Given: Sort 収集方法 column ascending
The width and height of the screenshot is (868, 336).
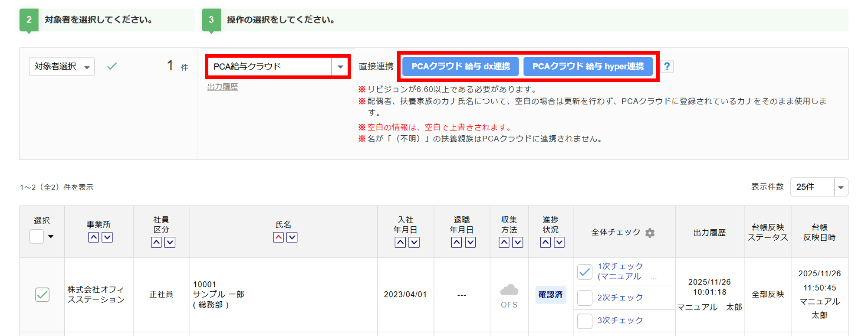Looking at the screenshot, I should pos(504,242).
